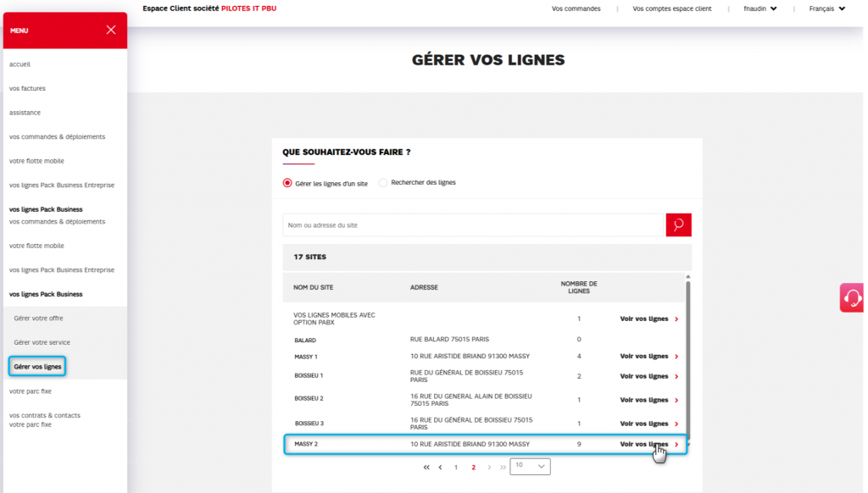Open the rows-per-page dropdown showing 10
This screenshot has width=868, height=493.
pos(530,466)
